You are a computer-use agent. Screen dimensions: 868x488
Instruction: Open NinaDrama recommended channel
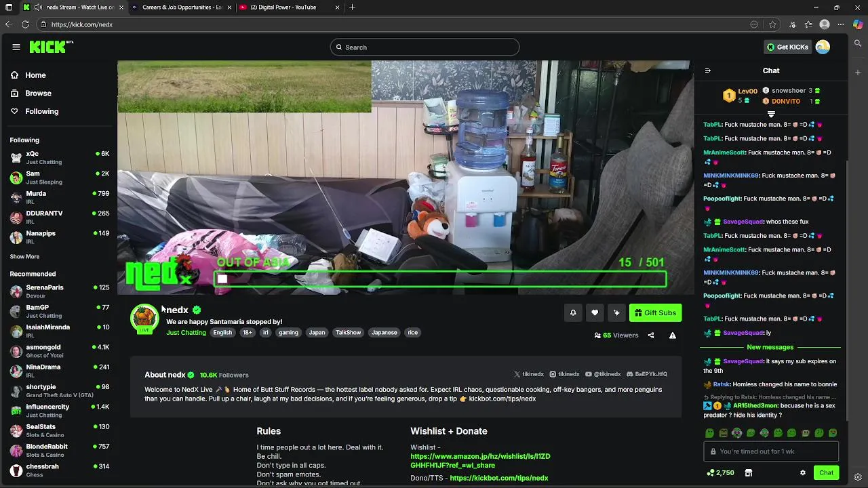coord(60,371)
